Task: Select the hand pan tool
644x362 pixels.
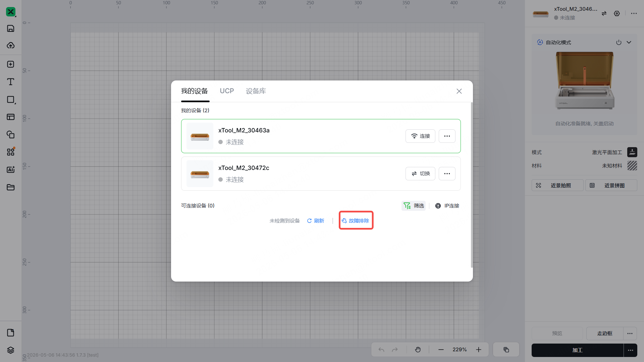Action: tap(418, 350)
